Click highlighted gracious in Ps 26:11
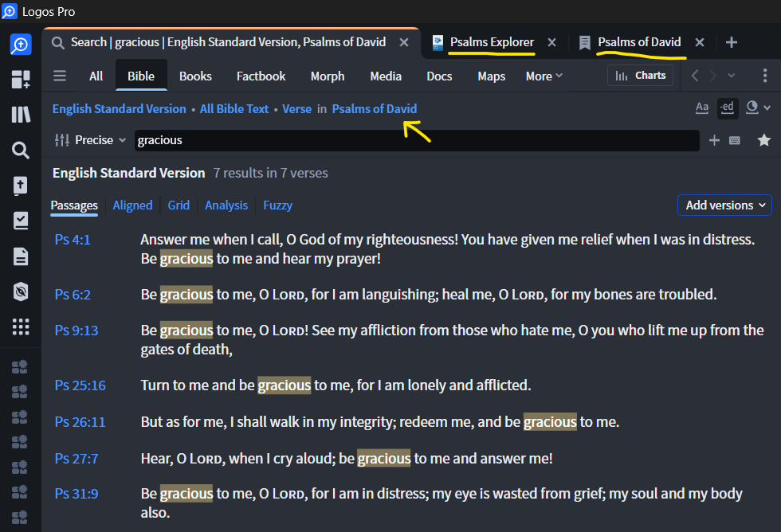The height and width of the screenshot is (532, 781). coord(550,422)
